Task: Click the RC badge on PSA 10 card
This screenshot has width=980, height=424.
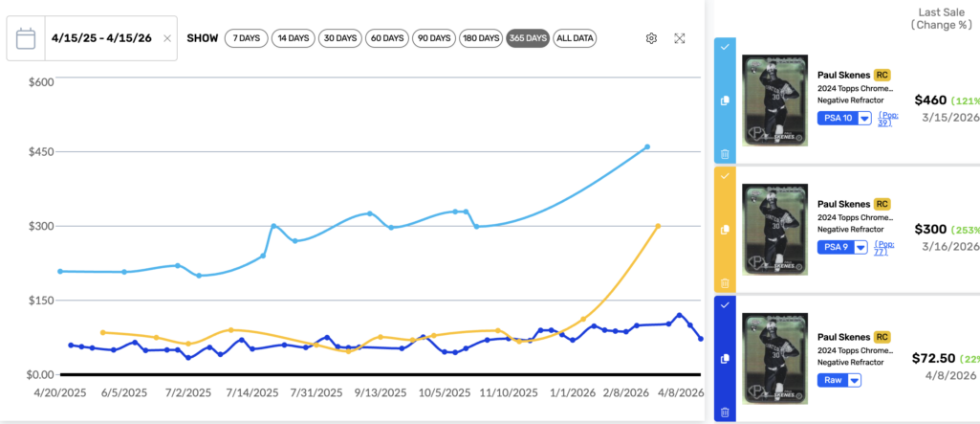Action: click(x=882, y=75)
